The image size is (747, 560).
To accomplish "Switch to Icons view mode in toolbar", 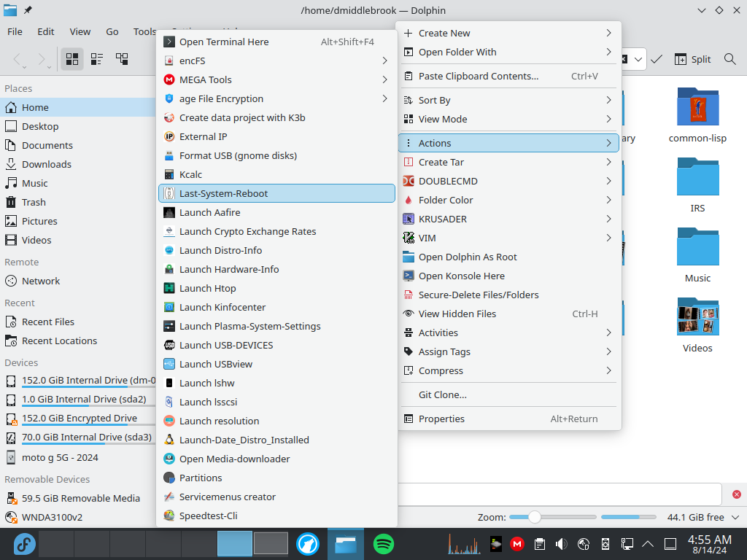I will [x=72, y=59].
